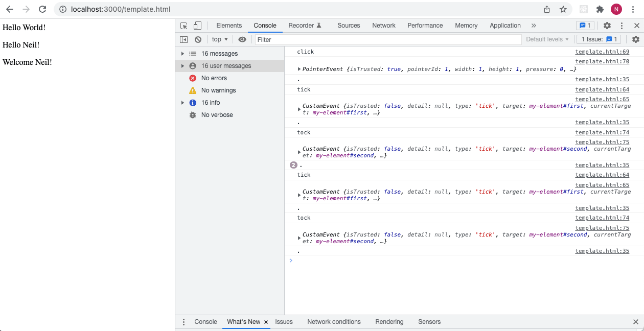Open the JavaScript context 'top' dropdown
Image resolution: width=644 pixels, height=331 pixels.
[220, 39]
